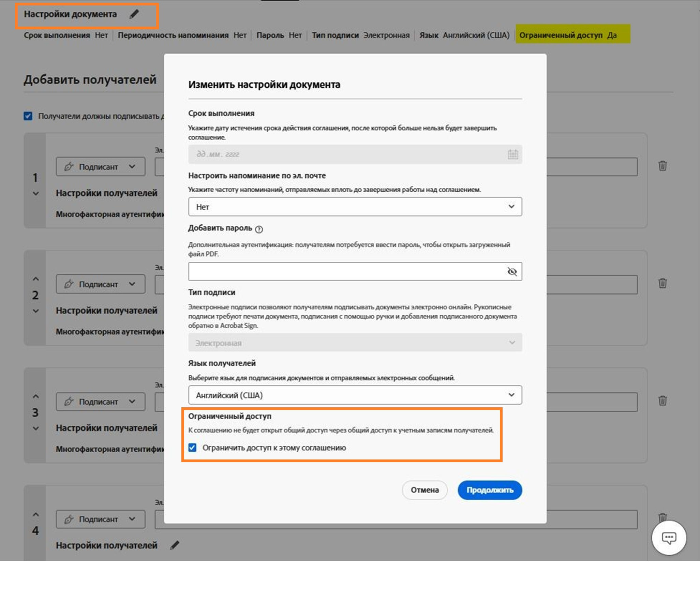Delete recipient 2 with trash icon
The height and width of the screenshot is (589, 700).
[662, 283]
